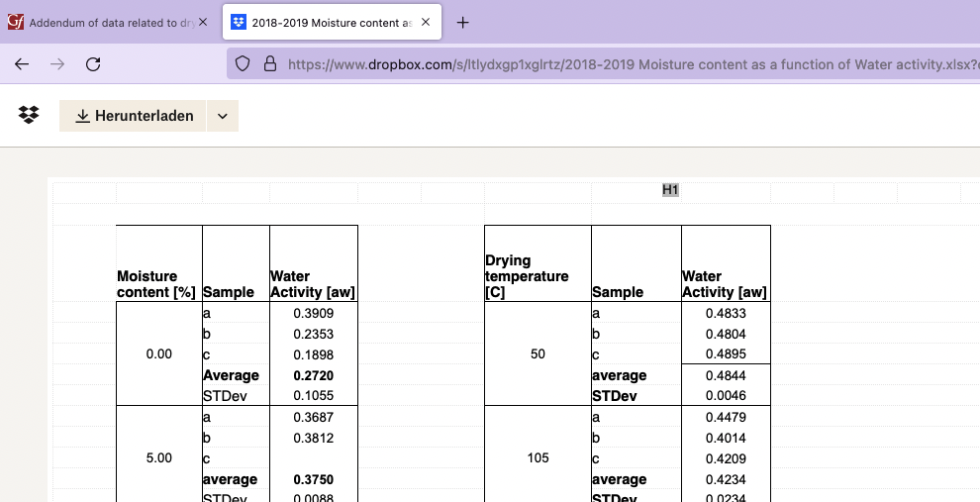
Task: Click the 0.00 moisture content cell
Action: point(159,353)
